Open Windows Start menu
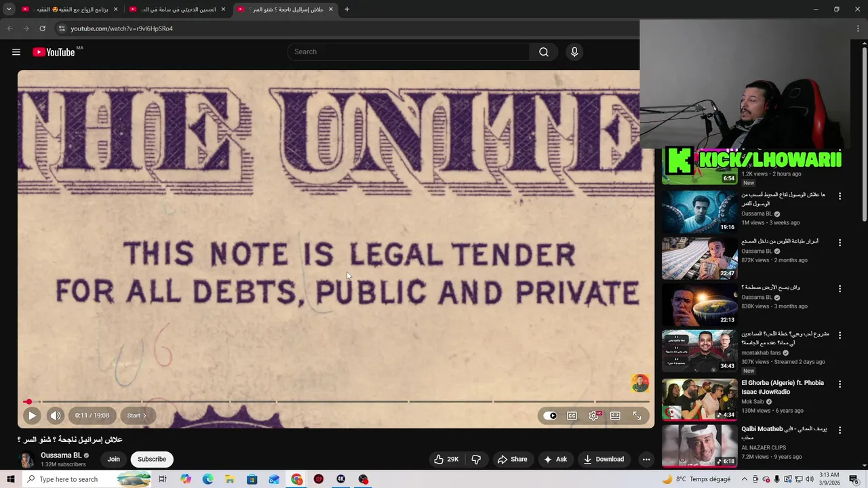 coord(9,479)
